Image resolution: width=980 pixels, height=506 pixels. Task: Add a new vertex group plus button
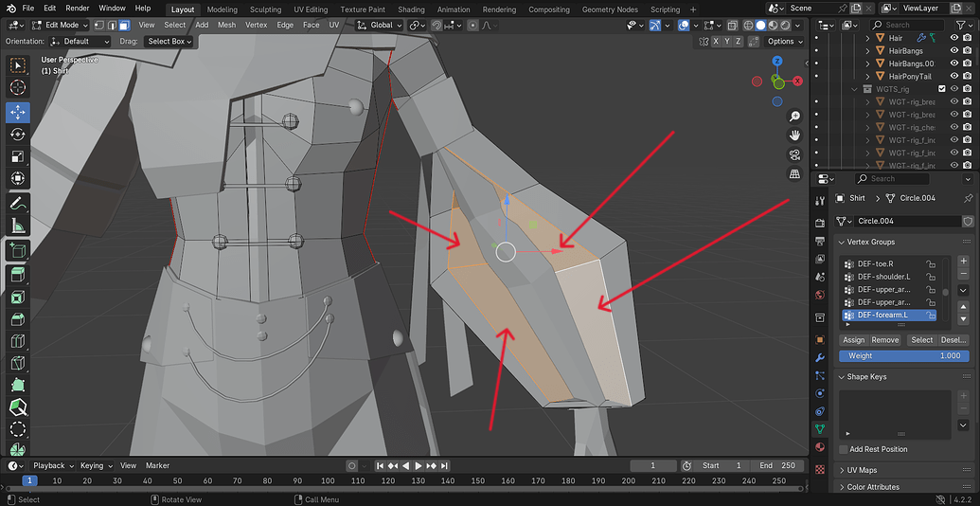coord(963,261)
